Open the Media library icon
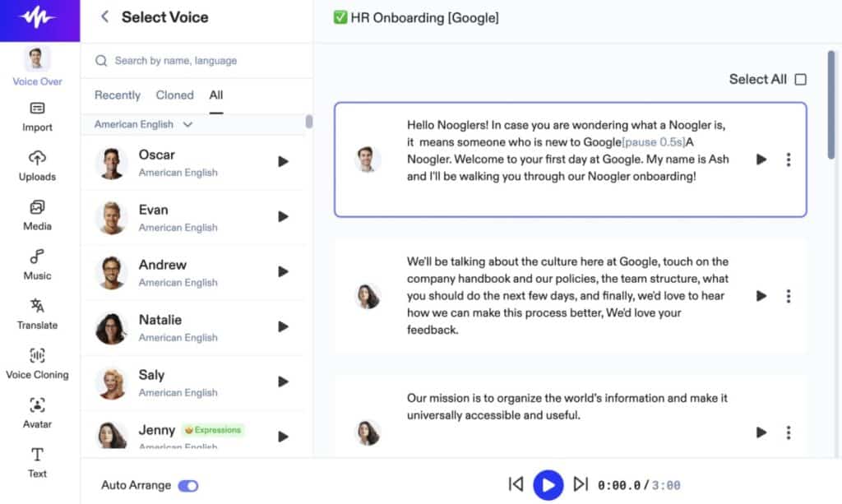Image resolution: width=842 pixels, height=504 pixels. pos(37,215)
